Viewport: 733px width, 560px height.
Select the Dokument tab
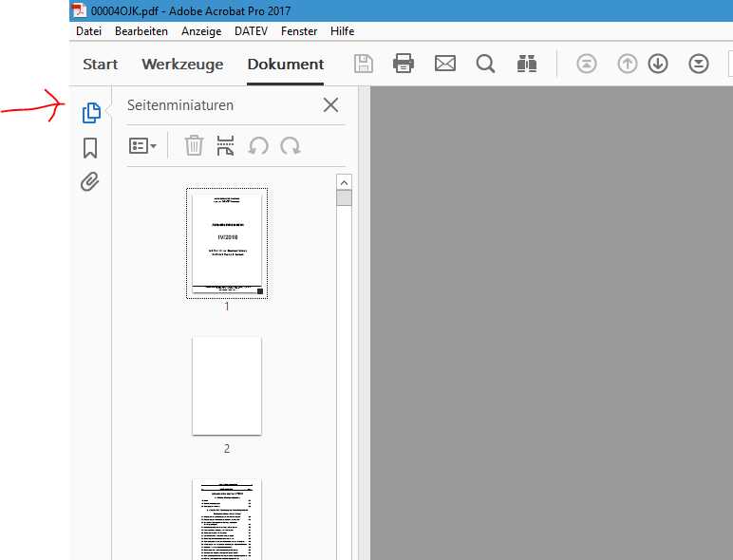(x=285, y=64)
